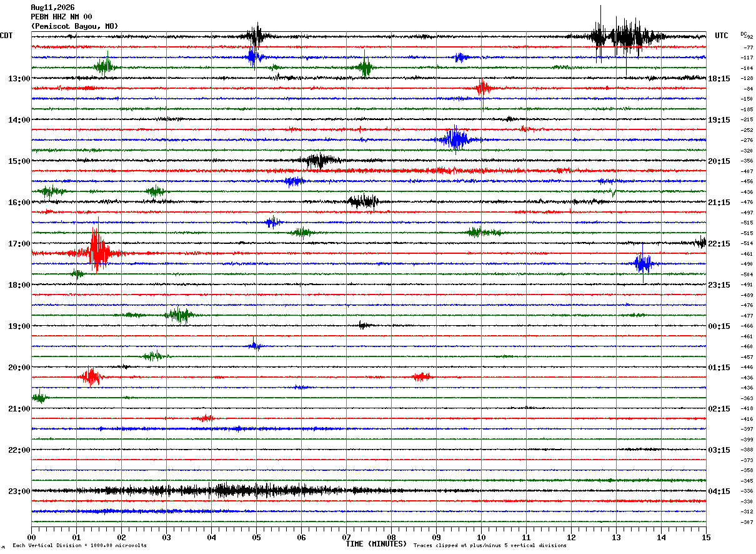Select the blue spike near minute 13.5
Image resolution: width=756 pixels, height=554 pixels.
644,263
